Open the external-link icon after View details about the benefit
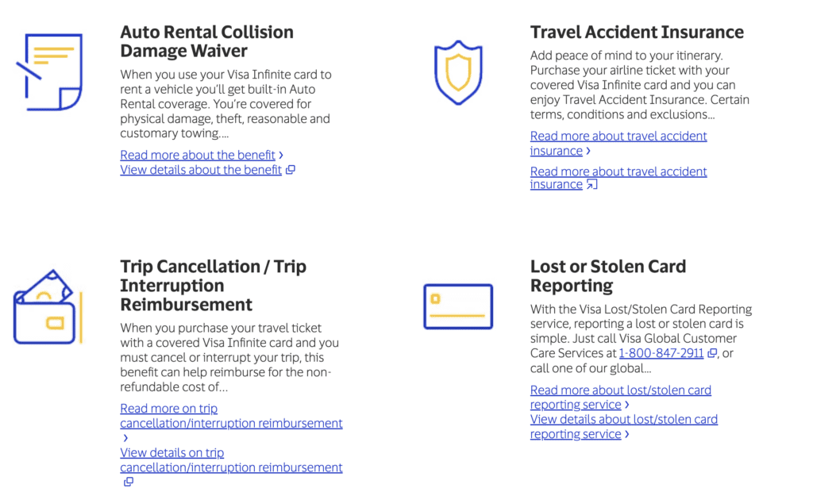 pos(289,170)
